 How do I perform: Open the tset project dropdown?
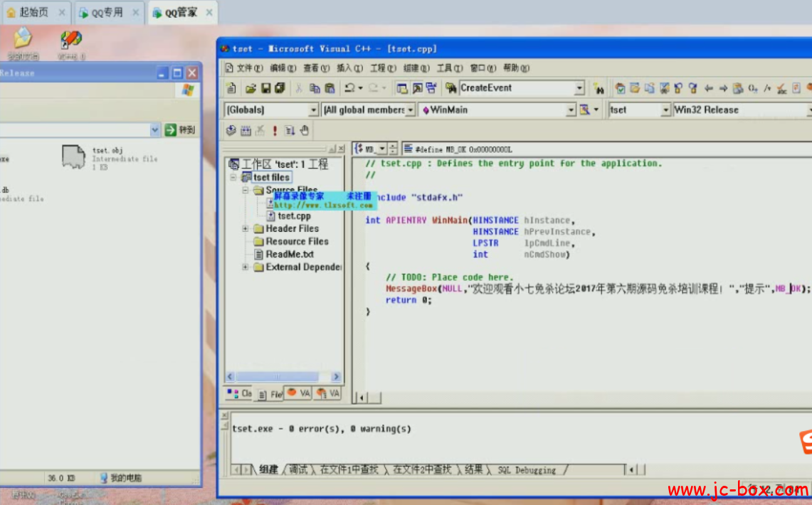(665, 110)
